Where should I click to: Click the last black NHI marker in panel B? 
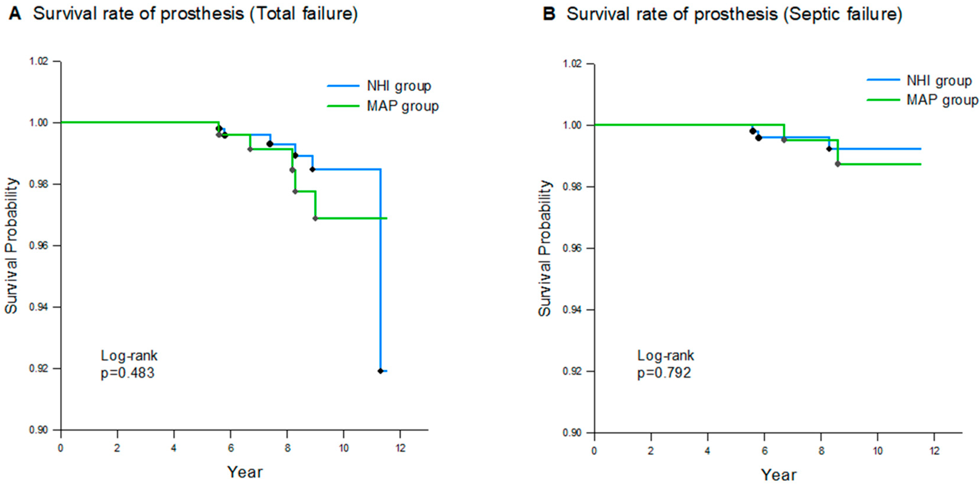point(829,149)
